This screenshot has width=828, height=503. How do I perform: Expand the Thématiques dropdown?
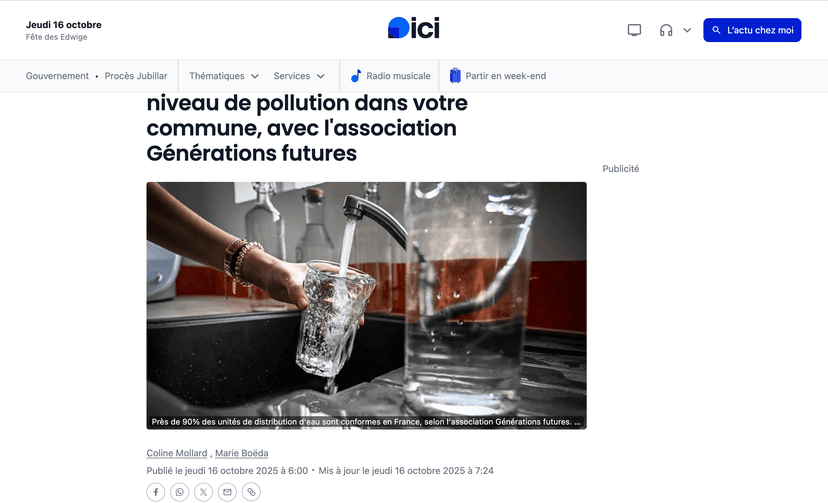[x=224, y=76]
